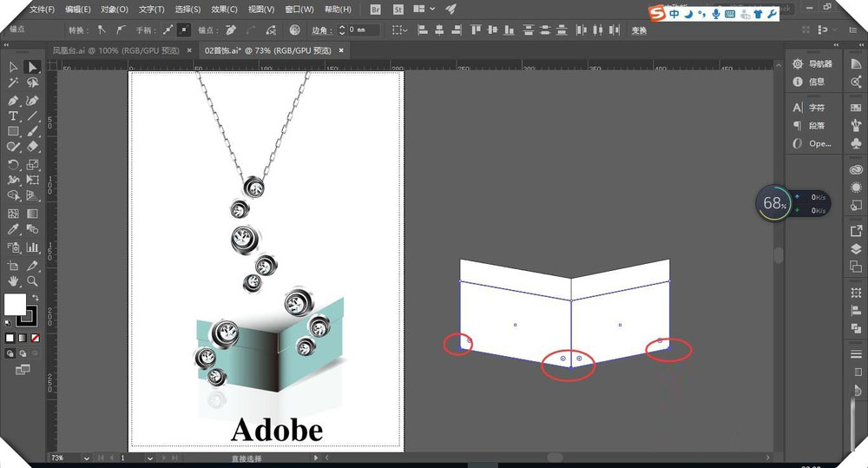The height and width of the screenshot is (468, 868).
Task: Swap fill and stroke colors
Action: [x=36, y=297]
